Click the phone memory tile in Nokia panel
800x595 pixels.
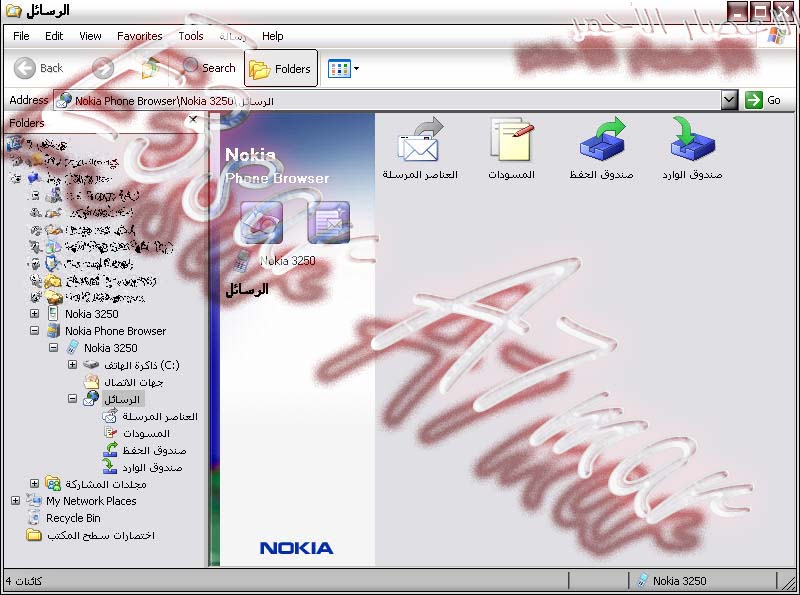[261, 222]
